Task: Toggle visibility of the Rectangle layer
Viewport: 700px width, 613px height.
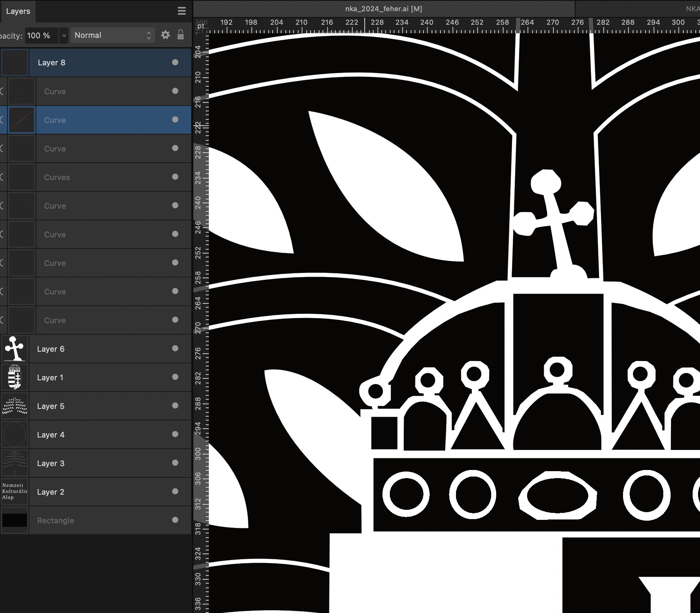Action: click(x=175, y=520)
